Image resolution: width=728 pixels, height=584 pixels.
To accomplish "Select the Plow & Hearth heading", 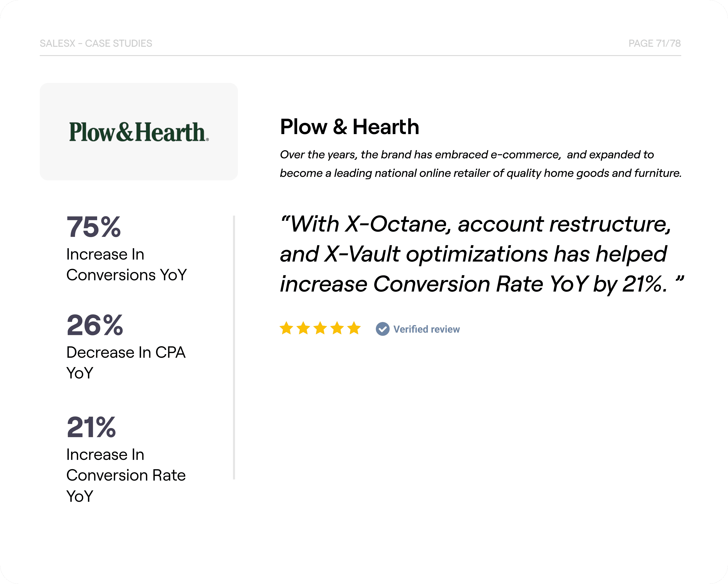I will point(349,127).
